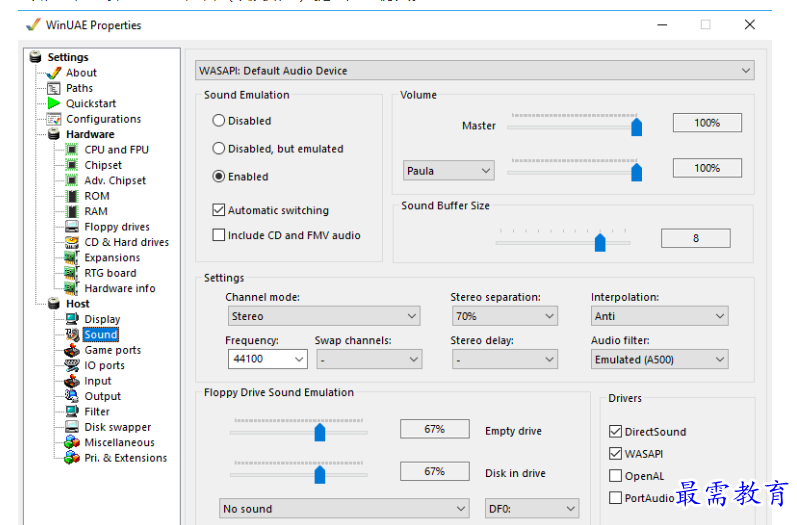797x525 pixels.
Task: Click the green Quickstart arrow icon
Action: (x=54, y=104)
